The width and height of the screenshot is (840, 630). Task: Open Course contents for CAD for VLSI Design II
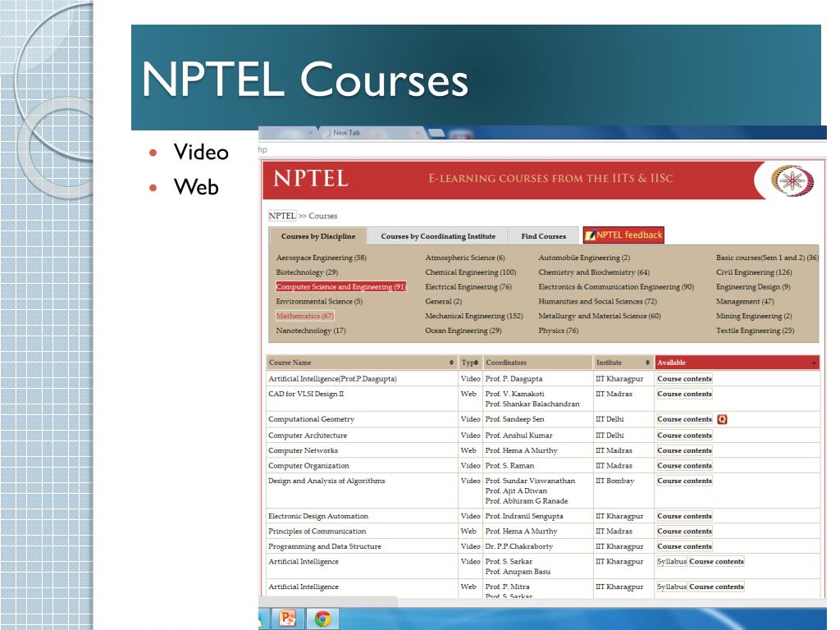pos(685,394)
